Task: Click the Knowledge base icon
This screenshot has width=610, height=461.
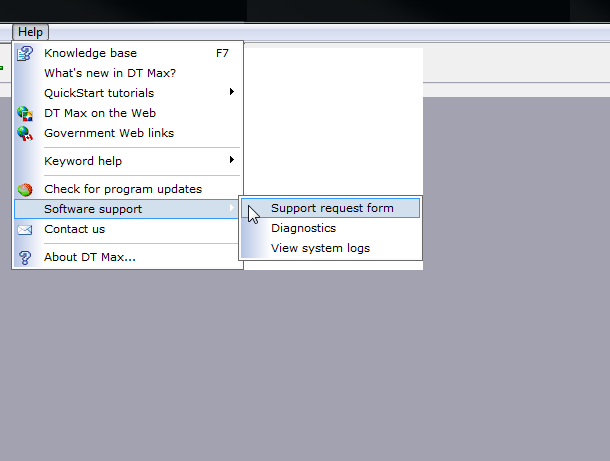Action: point(25,53)
